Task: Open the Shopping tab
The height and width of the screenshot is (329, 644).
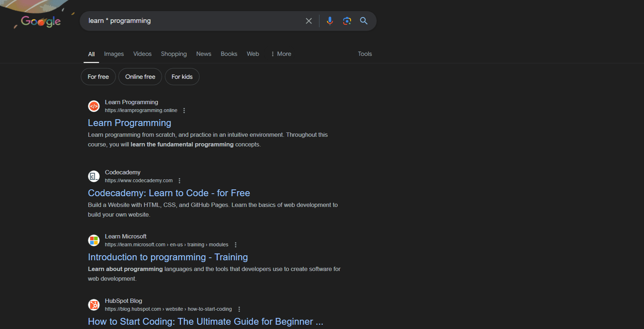Action: tap(174, 54)
